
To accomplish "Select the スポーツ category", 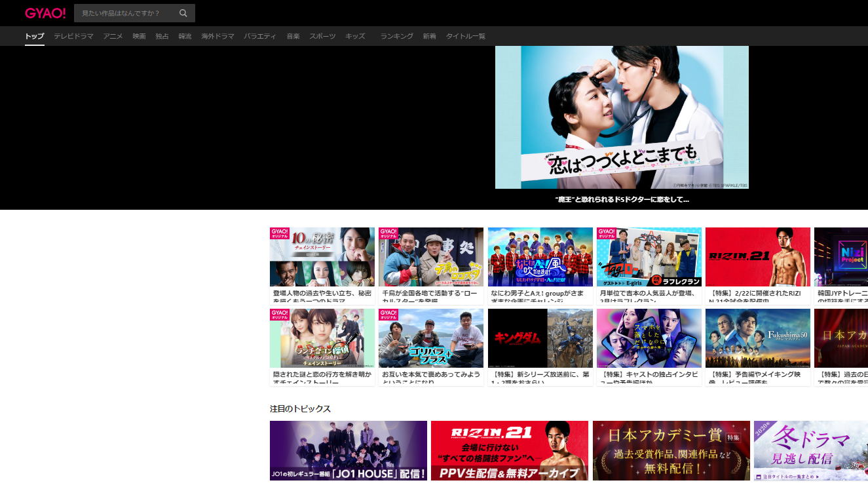I will [x=322, y=36].
